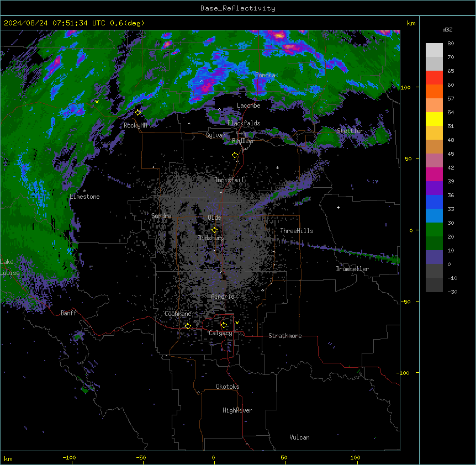Select the Ponoka city label
Viewport: 476px width, 465px height.
coord(265,75)
